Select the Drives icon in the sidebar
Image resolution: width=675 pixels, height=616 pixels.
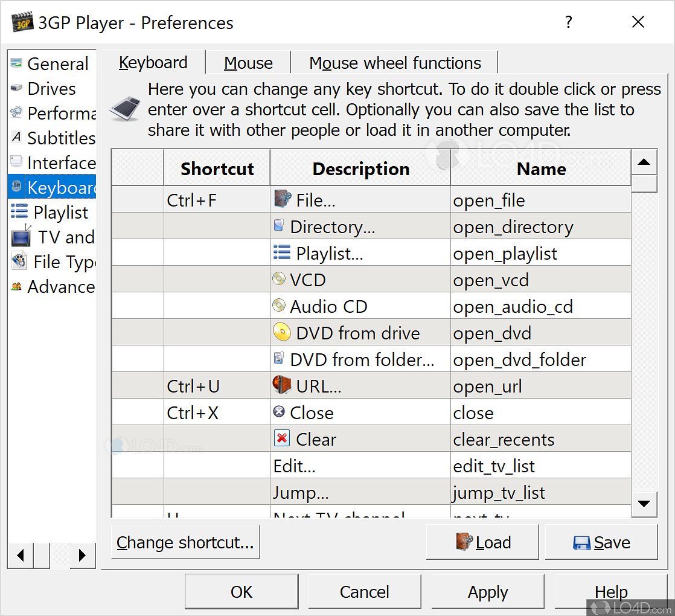click(16, 88)
